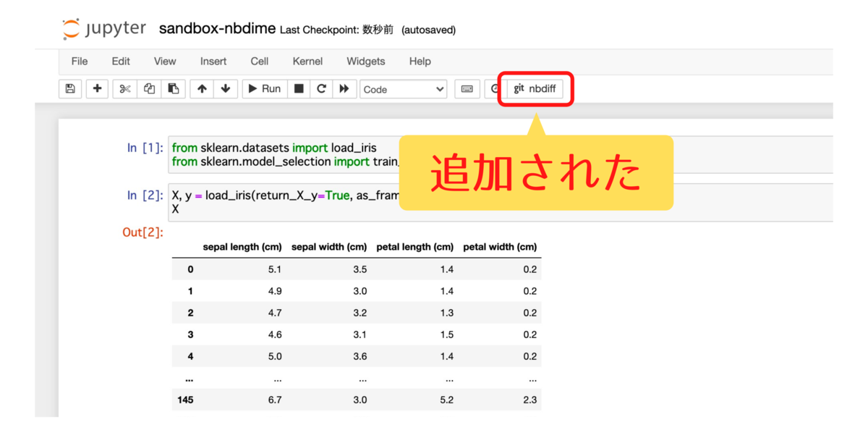Open Help from the menu bar
The image size is (868, 425).
pyautogui.click(x=420, y=62)
